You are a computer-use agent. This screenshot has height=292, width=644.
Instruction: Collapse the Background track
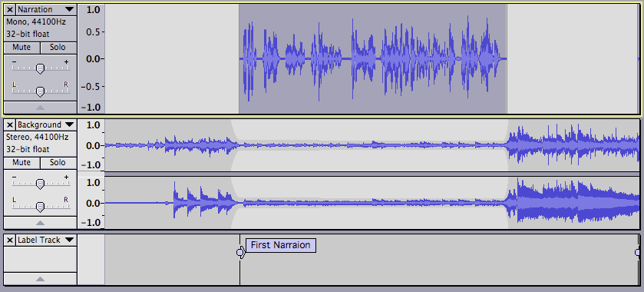pos(40,223)
